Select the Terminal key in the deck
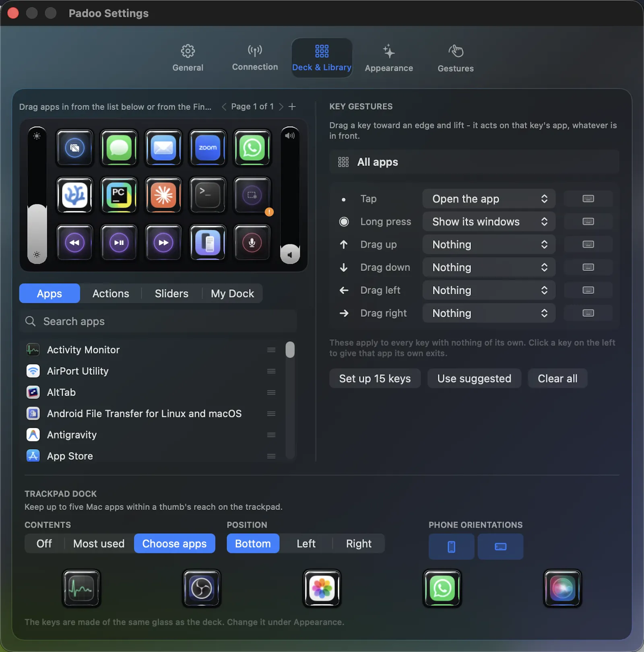 point(208,195)
